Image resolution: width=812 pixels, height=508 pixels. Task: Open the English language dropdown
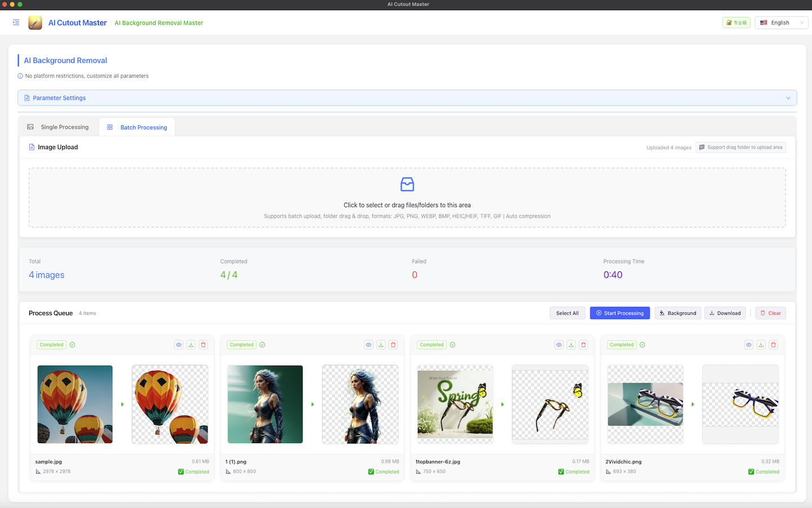[x=781, y=23]
